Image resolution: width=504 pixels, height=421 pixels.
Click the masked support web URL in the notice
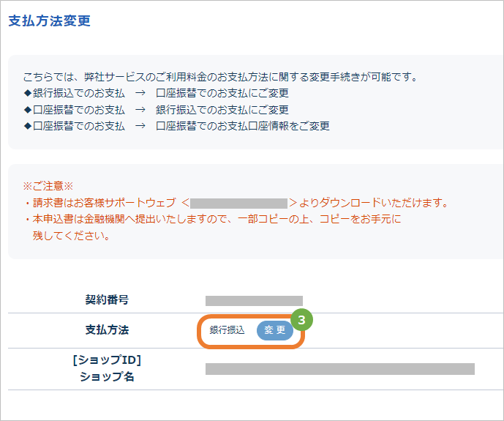tap(238, 204)
